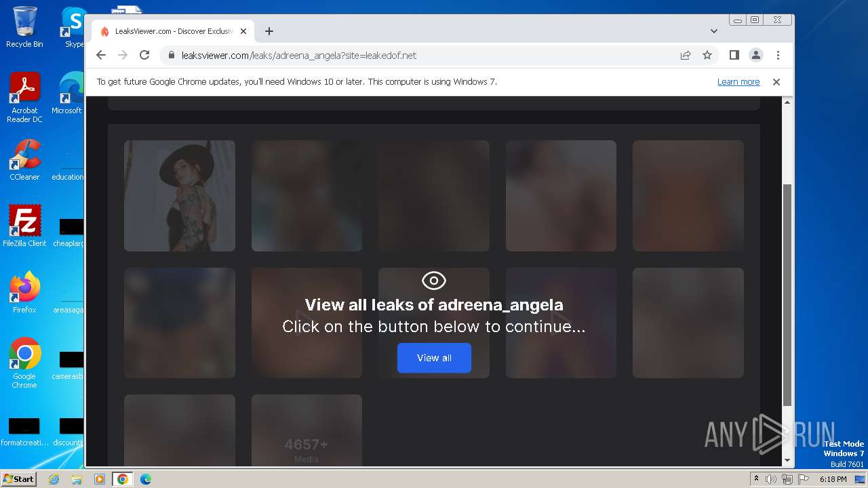Bookmark this page with the star icon
868x488 pixels.
[x=707, y=55]
